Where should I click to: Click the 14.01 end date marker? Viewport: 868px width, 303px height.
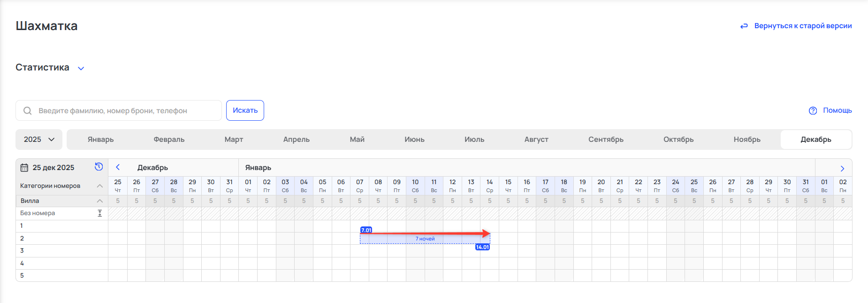pyautogui.click(x=482, y=247)
